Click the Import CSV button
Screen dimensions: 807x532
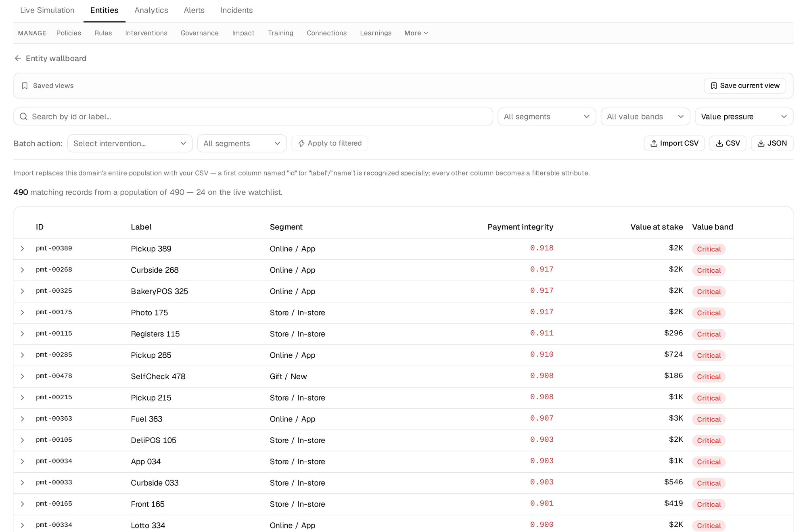point(674,144)
